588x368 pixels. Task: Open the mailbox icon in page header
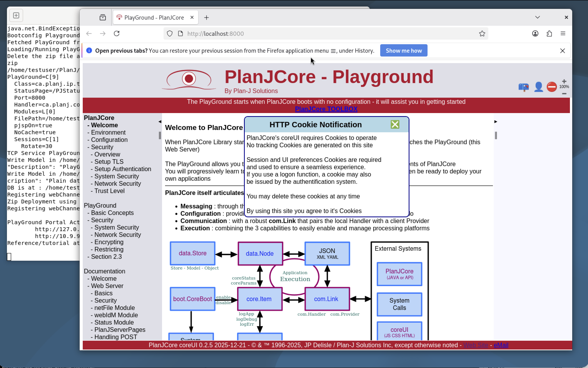524,87
